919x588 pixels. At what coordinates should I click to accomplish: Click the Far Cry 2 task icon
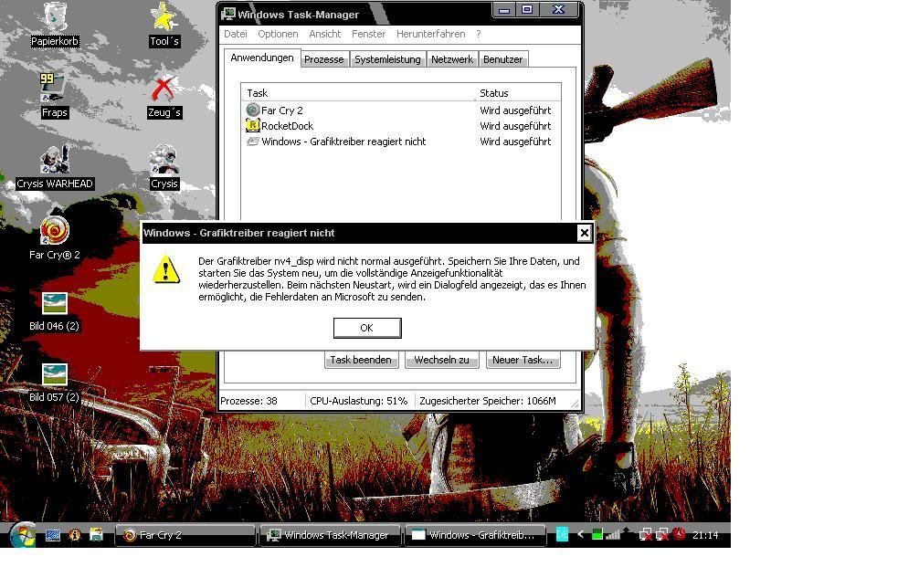(x=253, y=110)
